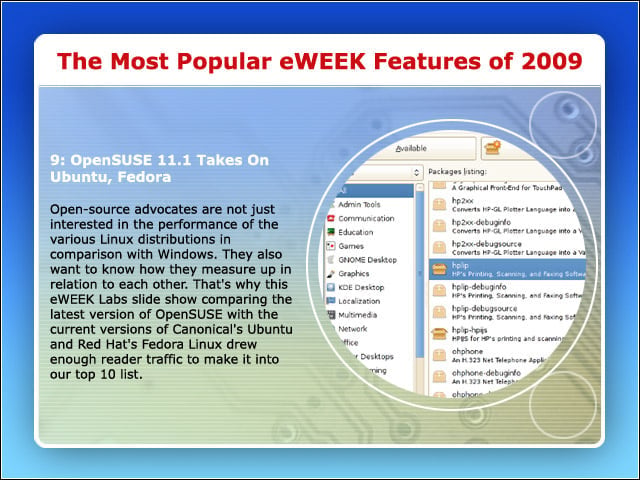
Task: Choose the Multimedia category label
Action: [x=358, y=315]
